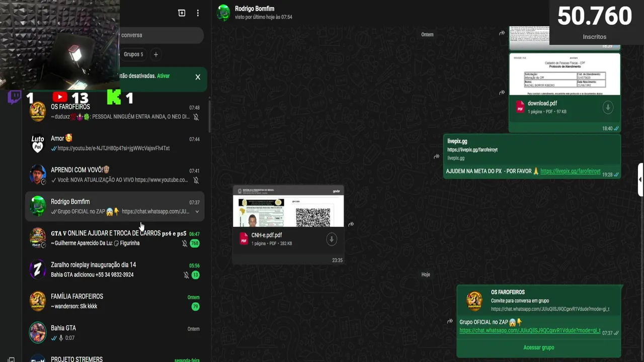Open the Bahia GTA chat

click(x=115, y=333)
